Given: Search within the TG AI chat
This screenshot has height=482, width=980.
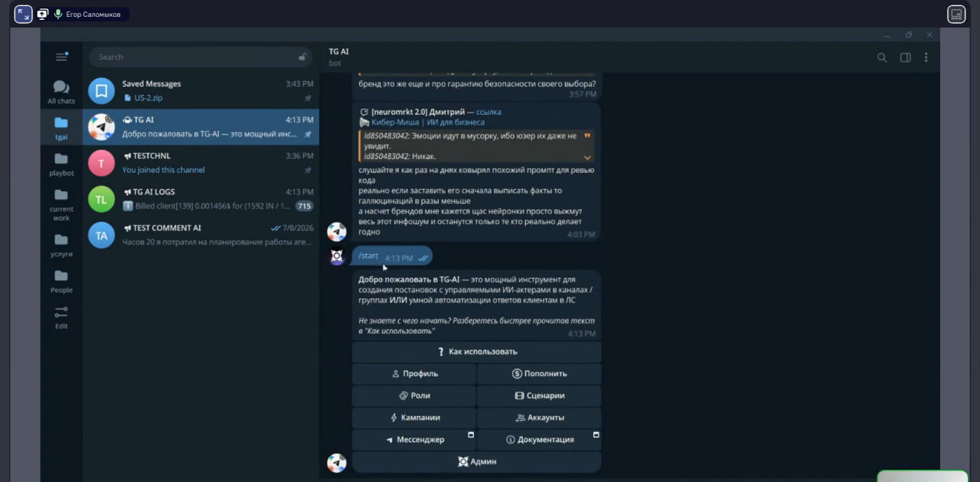Looking at the screenshot, I should pyautogui.click(x=882, y=57).
